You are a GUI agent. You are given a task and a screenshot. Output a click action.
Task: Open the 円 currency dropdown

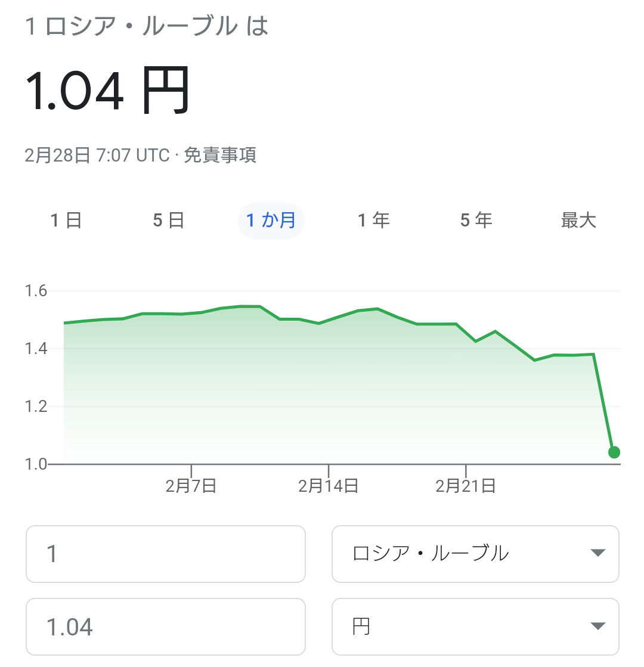coord(475,626)
